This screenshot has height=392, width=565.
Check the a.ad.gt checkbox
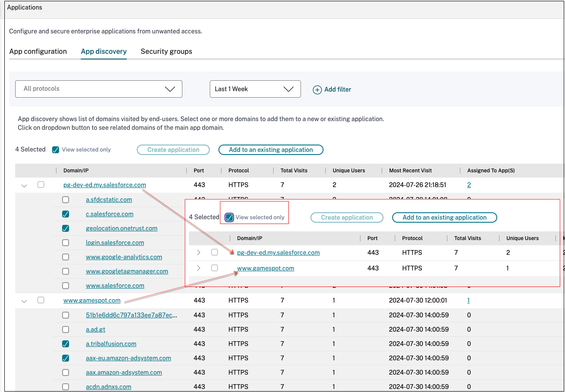[x=66, y=329]
